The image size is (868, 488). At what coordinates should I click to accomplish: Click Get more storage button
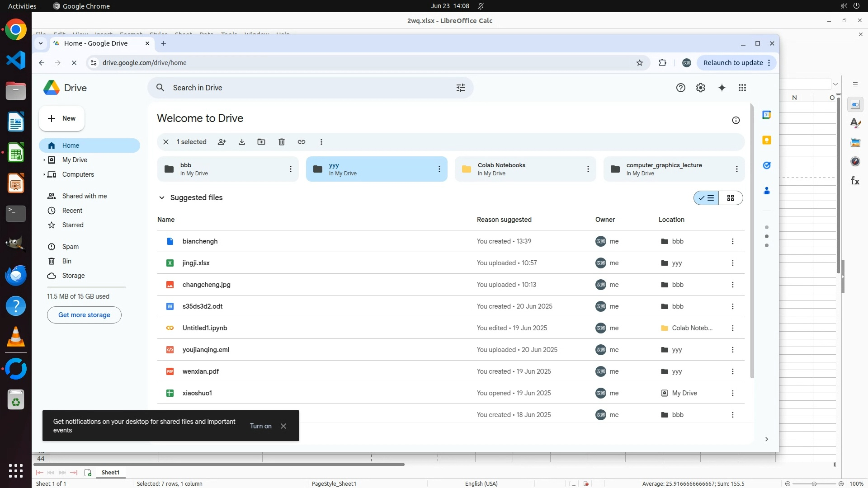click(x=84, y=315)
